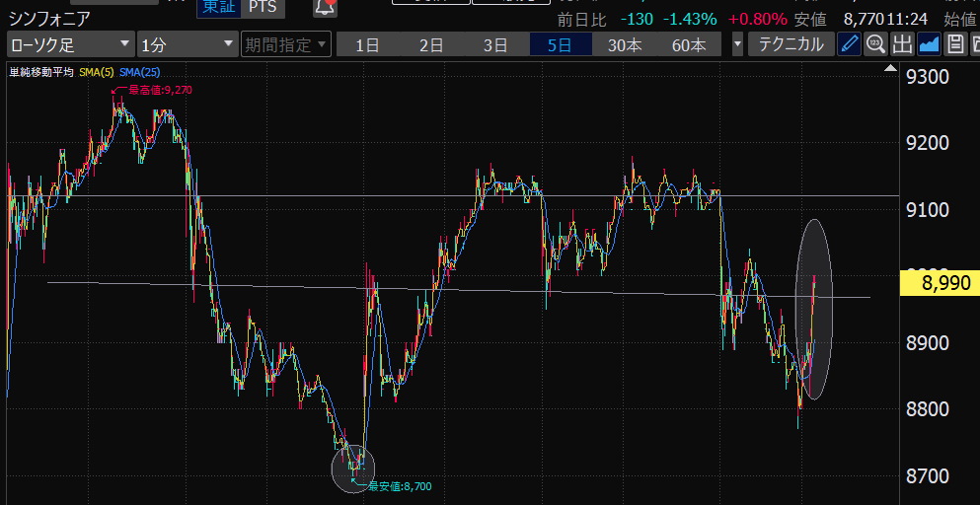
Task: Open the ローソク足 chart type dropdown
Action: click(70, 44)
